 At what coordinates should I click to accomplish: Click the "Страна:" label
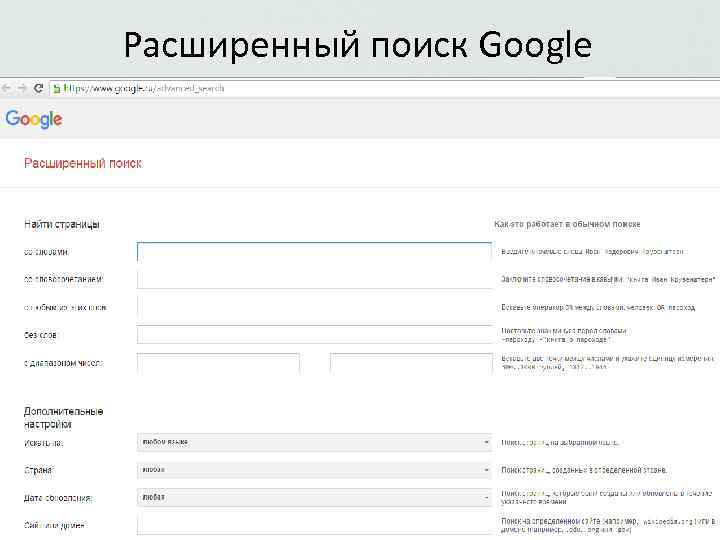click(x=39, y=470)
